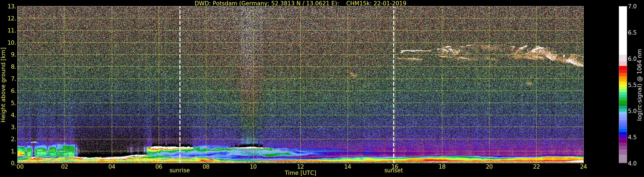Viewport: 644px width, 177px height.
Task: Click the 'CHM15k: 22-01-2019' title text
Action: [376, 3]
